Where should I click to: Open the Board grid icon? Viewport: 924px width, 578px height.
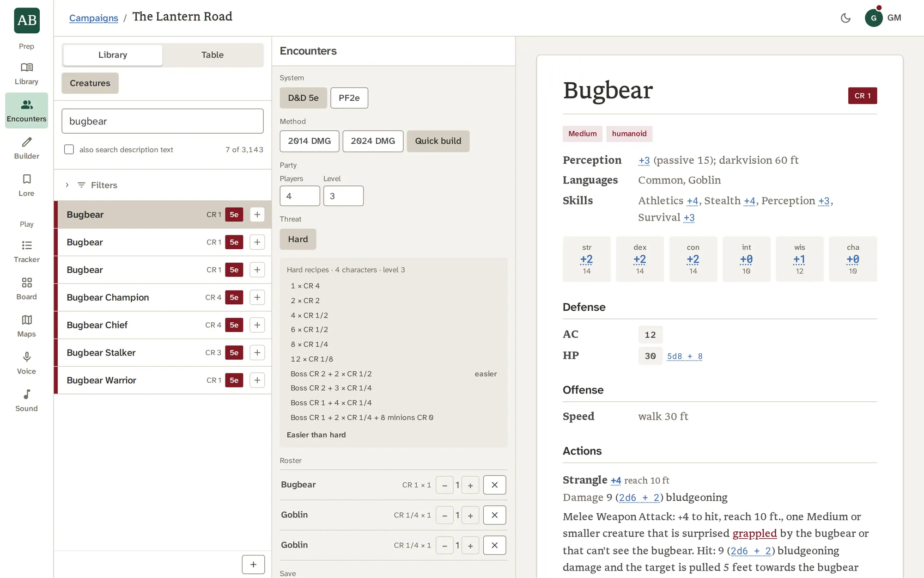click(26, 289)
